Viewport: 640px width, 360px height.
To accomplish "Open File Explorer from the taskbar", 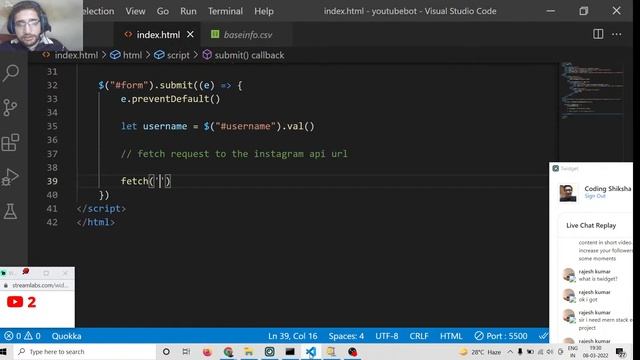I will [x=249, y=352].
